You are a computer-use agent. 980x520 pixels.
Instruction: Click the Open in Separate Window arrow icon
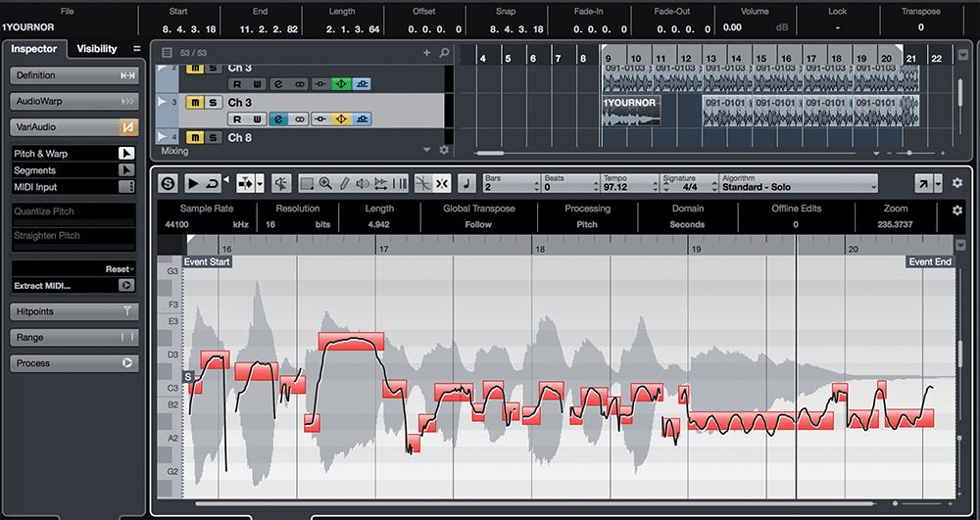click(923, 183)
